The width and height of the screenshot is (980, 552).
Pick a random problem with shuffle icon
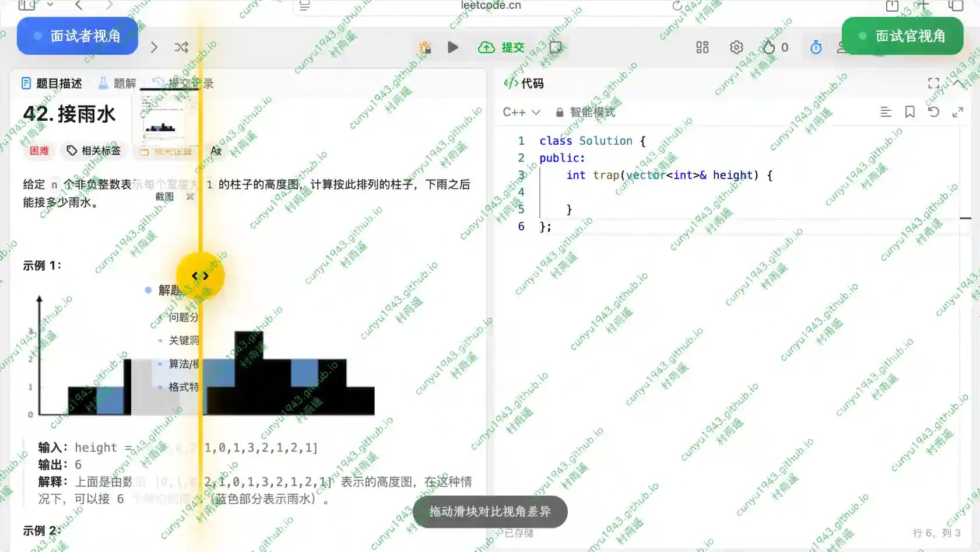tap(181, 47)
